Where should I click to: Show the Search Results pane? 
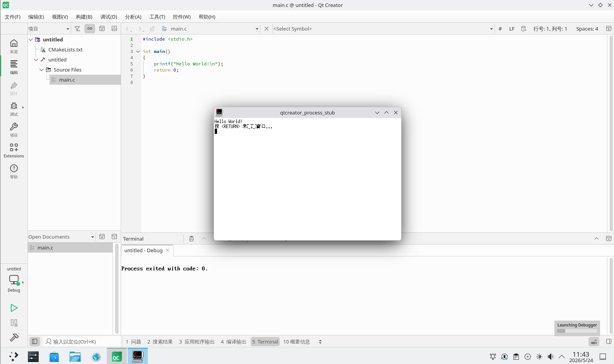160,342
